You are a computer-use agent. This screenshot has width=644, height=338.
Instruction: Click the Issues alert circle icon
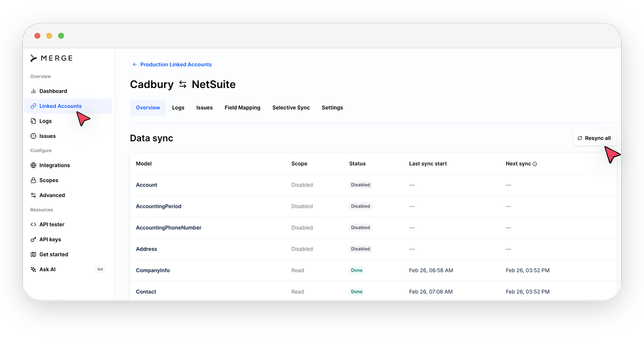tap(33, 136)
